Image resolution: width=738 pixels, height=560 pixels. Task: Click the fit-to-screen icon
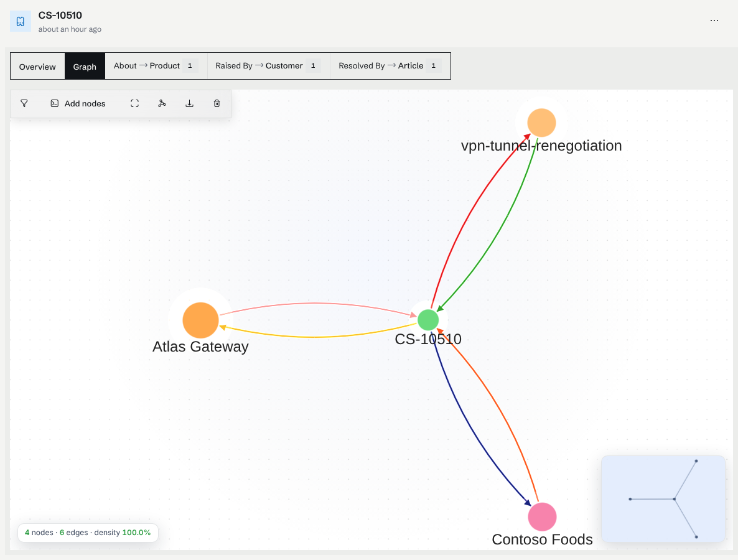pyautogui.click(x=134, y=103)
